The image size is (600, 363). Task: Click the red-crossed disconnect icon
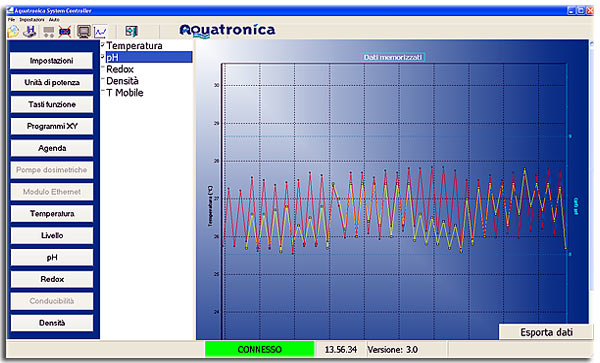(65, 32)
